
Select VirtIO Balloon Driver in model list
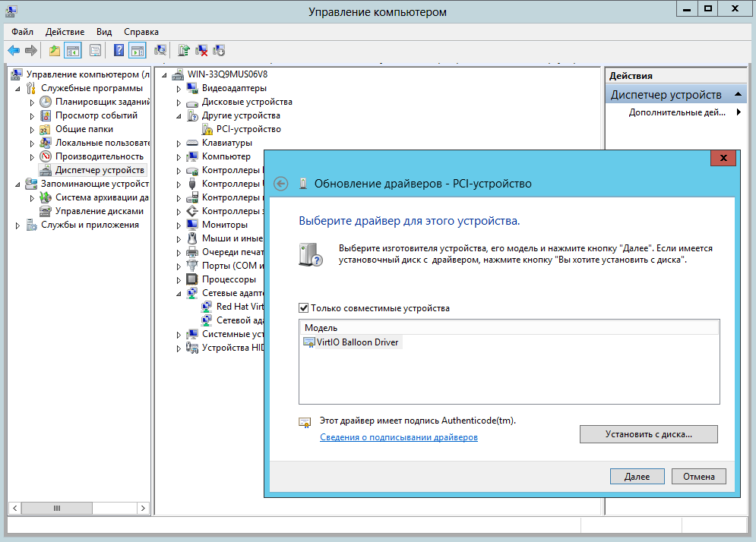click(351, 342)
